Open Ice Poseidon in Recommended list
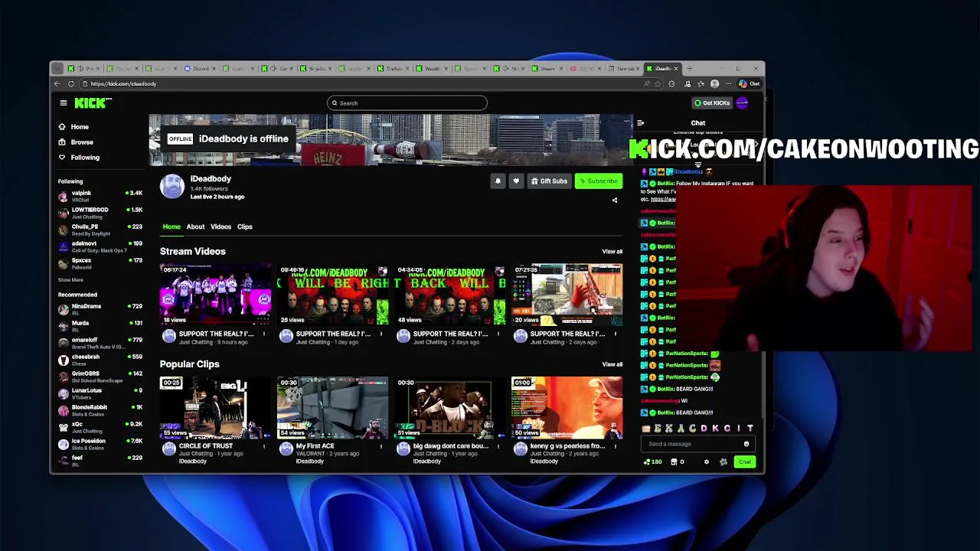Viewport: 980px width, 551px height. (100, 444)
